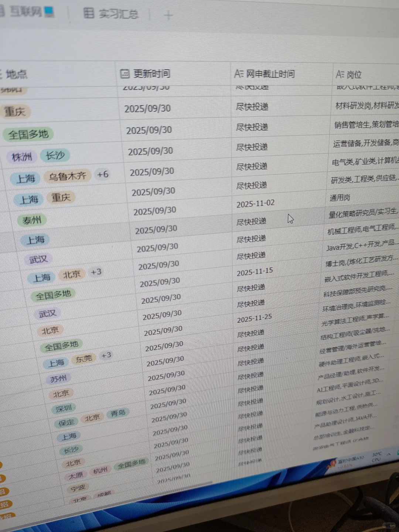This screenshot has width=399, height=532.
Task: Select the 环境治理岗 position cell
Action: 356,306
